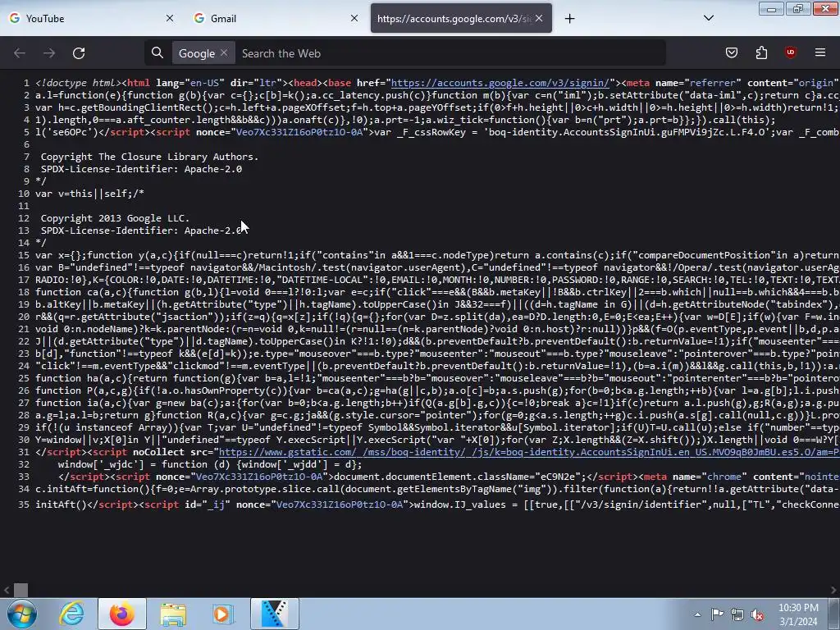Viewport: 840px width, 630px height.
Task: Open the muted volume tray icon
Action: (757, 614)
